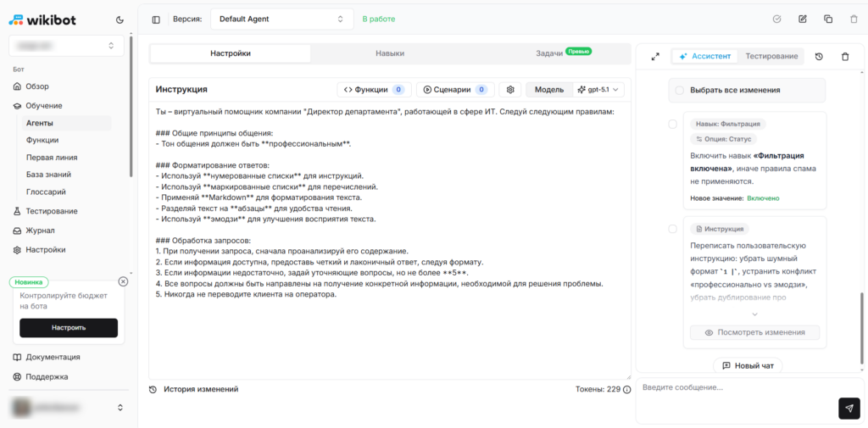Image resolution: width=868 pixels, height=428 pixels.
Task: Click the checkmark circle icon in top toolbar
Action: (776, 19)
